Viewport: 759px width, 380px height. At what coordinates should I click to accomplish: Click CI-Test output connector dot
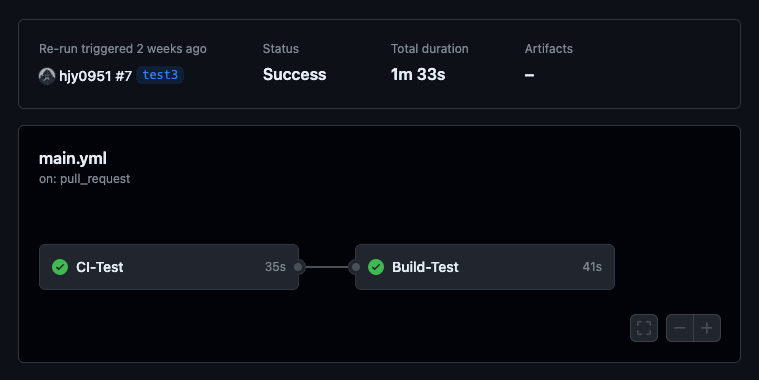coord(298,267)
